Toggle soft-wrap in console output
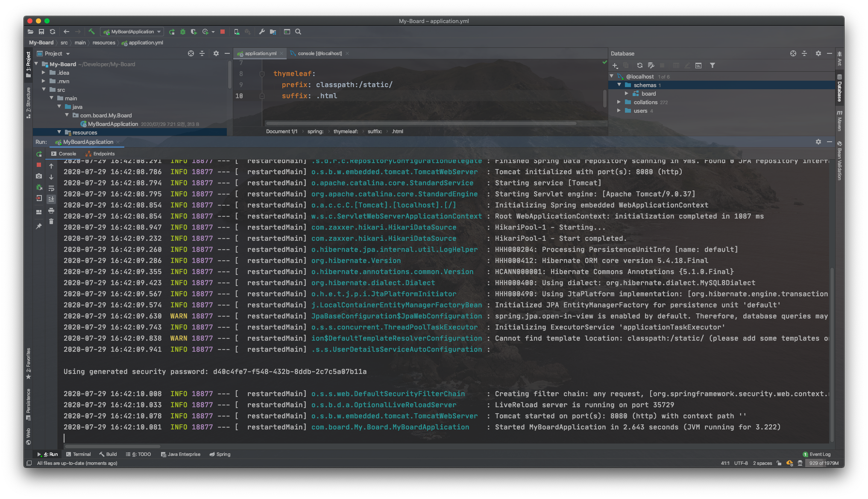868x499 pixels. pyautogui.click(x=51, y=188)
